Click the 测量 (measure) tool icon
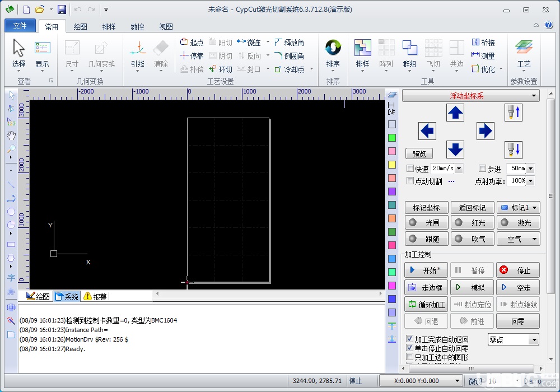Screen dimensions: 560x392 (486, 55)
